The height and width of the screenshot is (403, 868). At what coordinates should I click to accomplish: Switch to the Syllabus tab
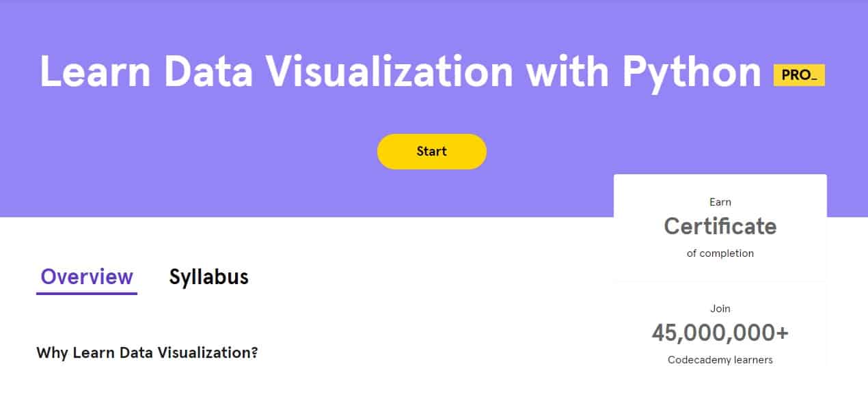click(208, 277)
